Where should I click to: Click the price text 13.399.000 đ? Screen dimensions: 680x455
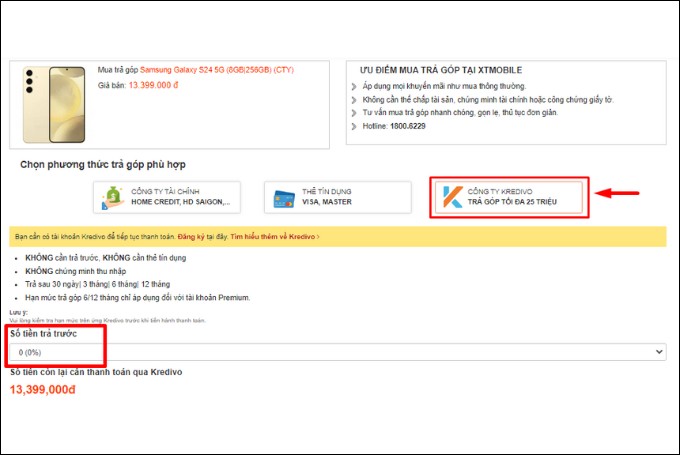(154, 85)
